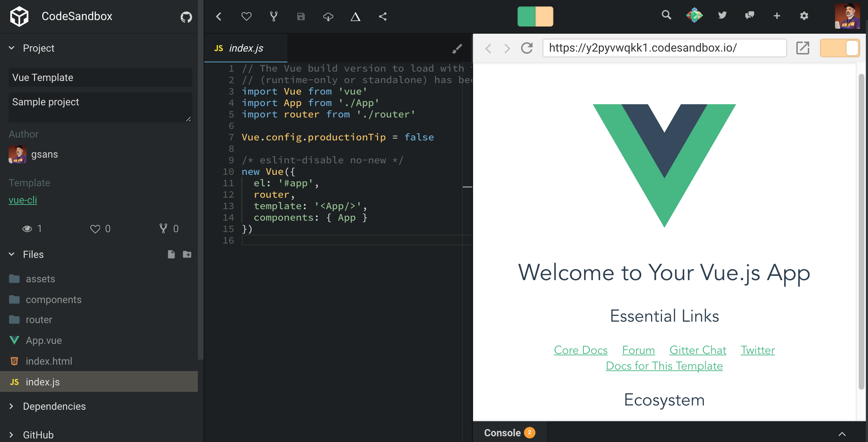This screenshot has height=442, width=868.
Task: Click the heart like icon in toolbar
Action: (246, 16)
